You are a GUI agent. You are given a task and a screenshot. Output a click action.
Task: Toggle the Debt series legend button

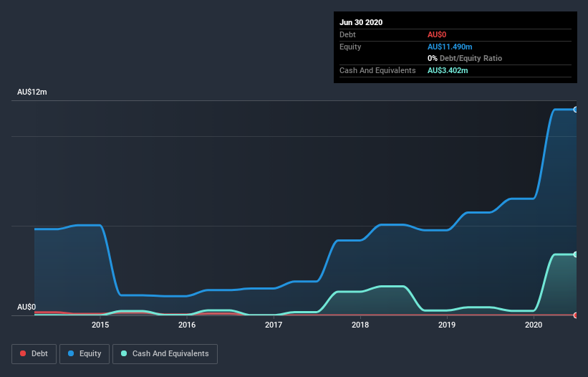(34, 354)
